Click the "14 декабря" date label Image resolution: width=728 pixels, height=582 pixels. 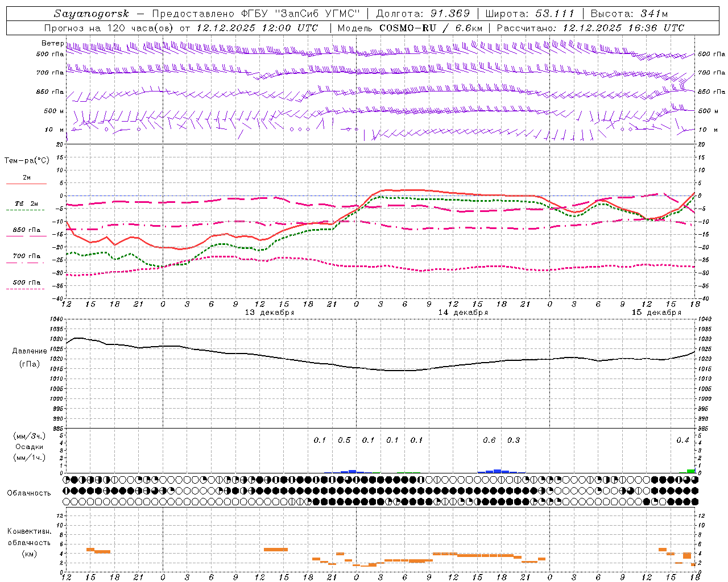click(463, 313)
